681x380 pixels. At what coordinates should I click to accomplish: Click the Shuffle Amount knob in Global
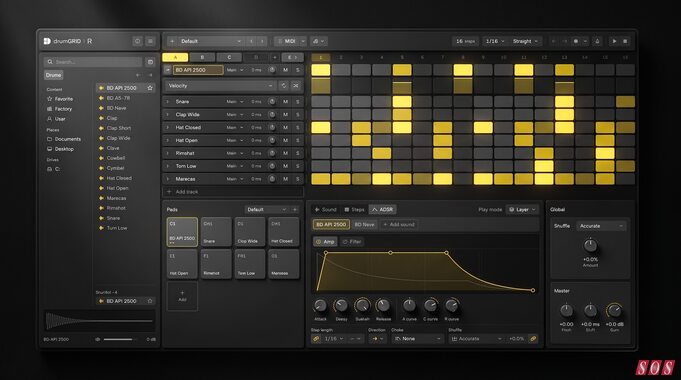point(590,246)
